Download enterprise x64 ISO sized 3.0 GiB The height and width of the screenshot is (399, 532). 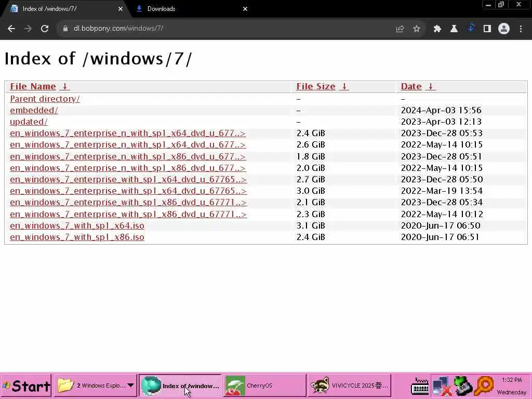coord(128,191)
